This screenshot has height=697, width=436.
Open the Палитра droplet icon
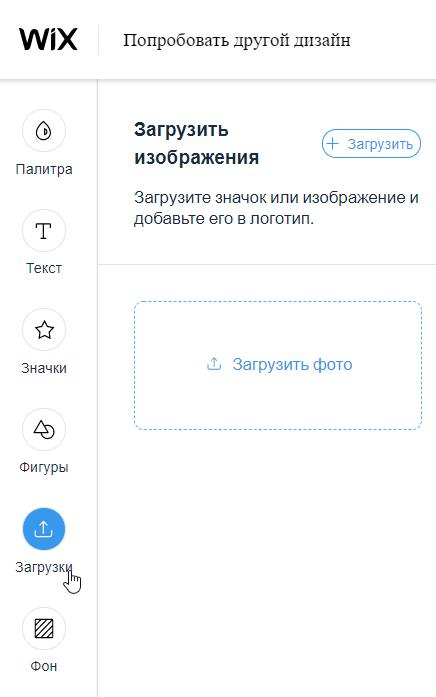(44, 131)
